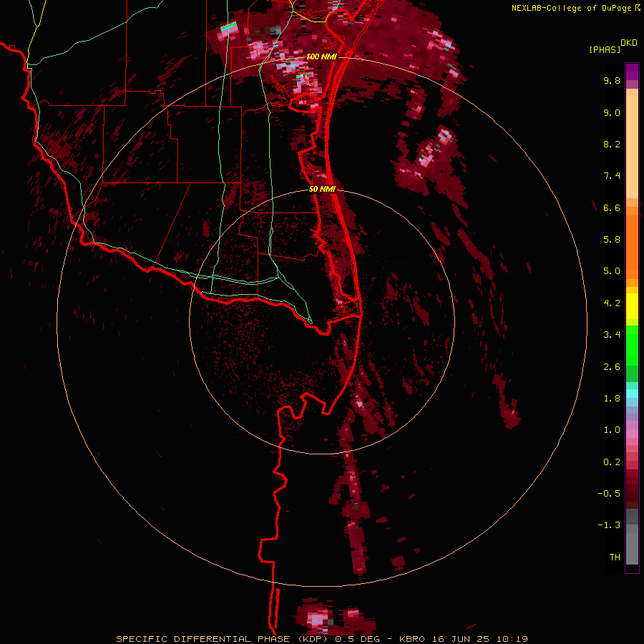Click the 1.0 scale value
The width and height of the screenshot is (644, 644).
(612, 430)
